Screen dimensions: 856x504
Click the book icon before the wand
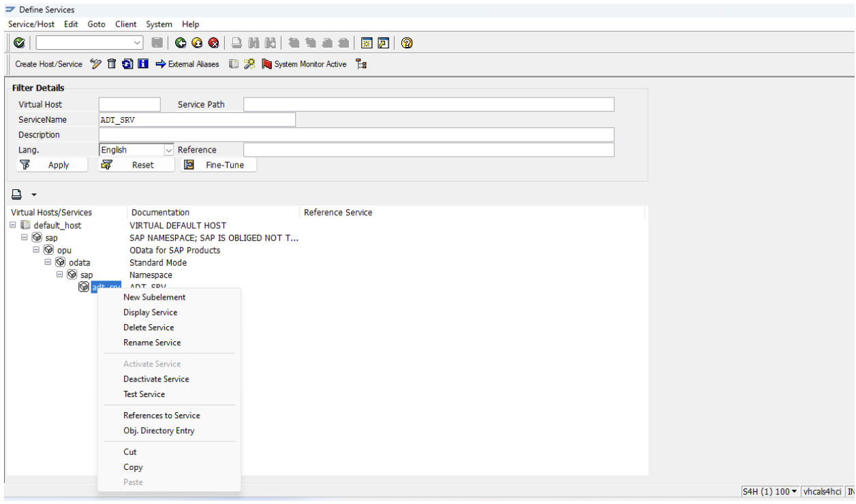(233, 64)
